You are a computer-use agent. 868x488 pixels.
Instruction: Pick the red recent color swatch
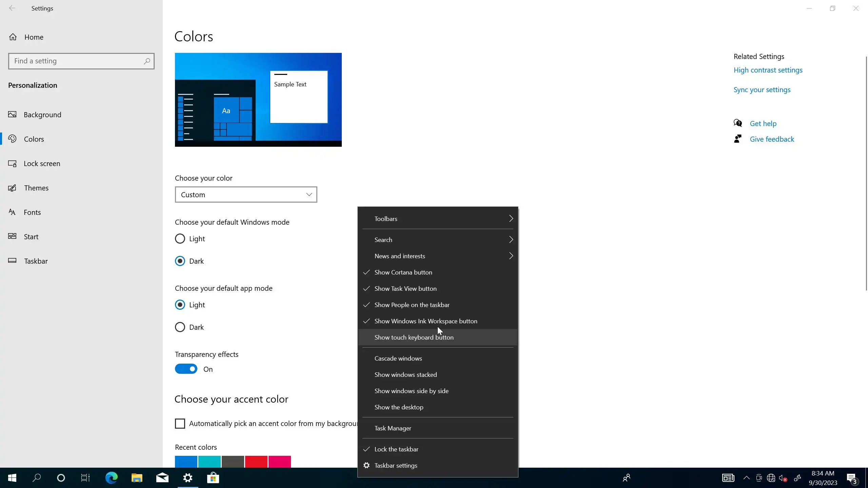[x=256, y=462]
